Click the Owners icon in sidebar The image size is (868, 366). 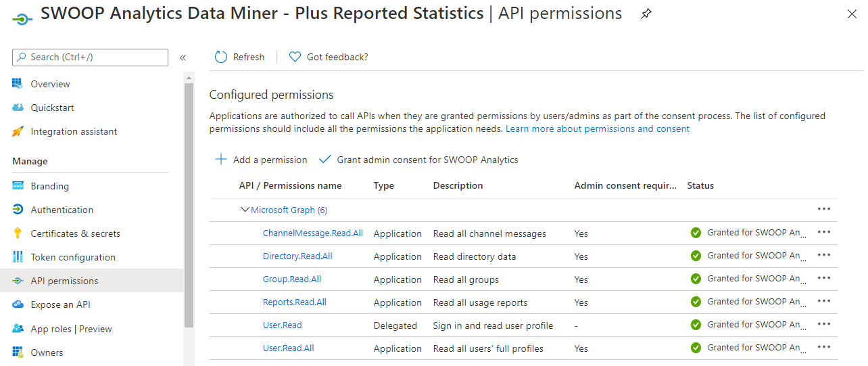tap(18, 352)
